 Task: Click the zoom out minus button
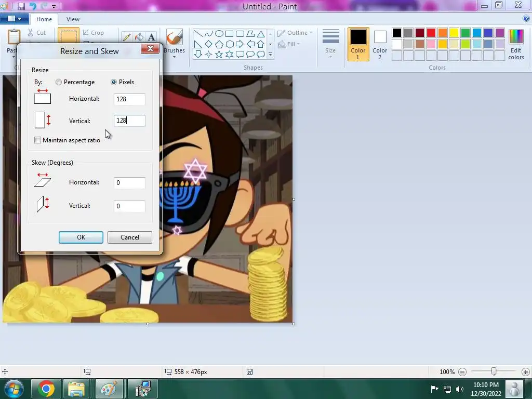pos(462,372)
